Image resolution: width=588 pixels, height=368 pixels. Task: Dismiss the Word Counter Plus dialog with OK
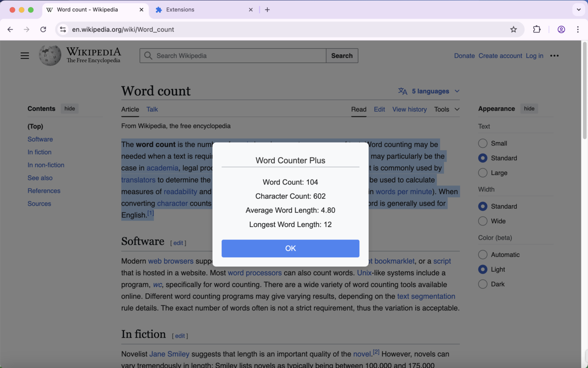(x=290, y=248)
